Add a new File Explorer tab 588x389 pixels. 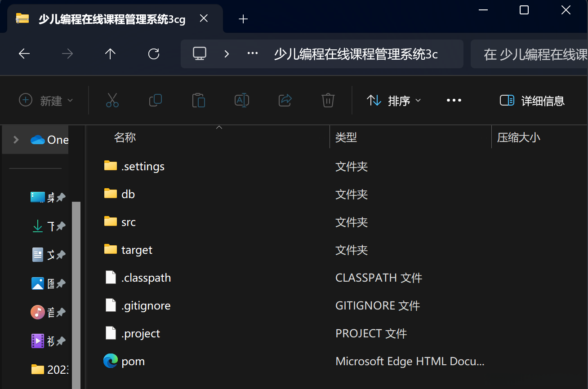tap(243, 19)
